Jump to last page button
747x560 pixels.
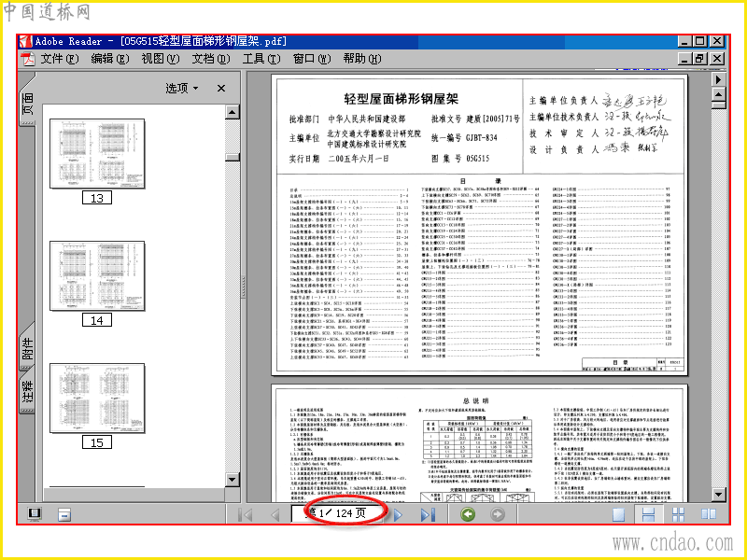point(428,515)
